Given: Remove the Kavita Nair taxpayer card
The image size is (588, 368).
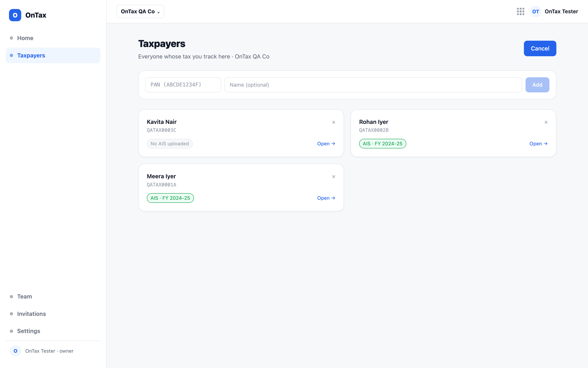Looking at the screenshot, I should [x=334, y=122].
